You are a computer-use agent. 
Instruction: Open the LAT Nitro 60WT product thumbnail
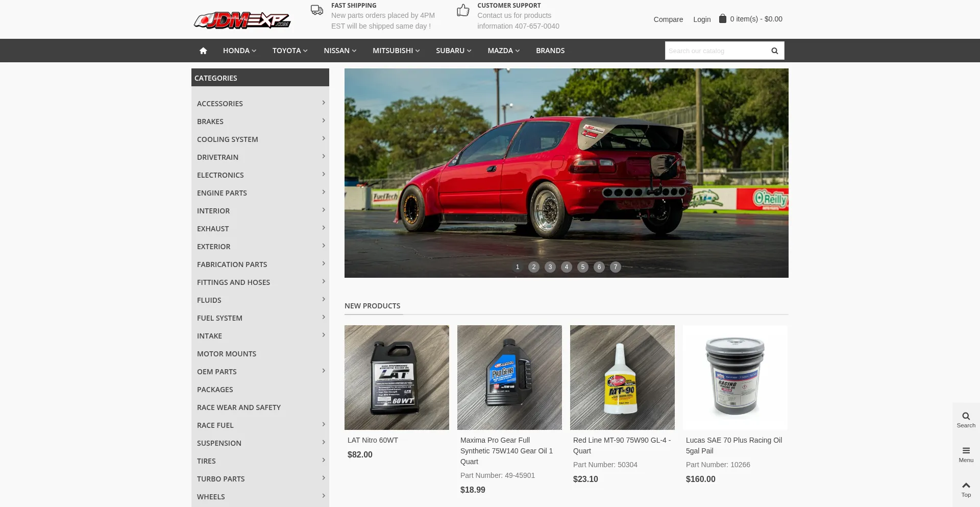click(397, 377)
